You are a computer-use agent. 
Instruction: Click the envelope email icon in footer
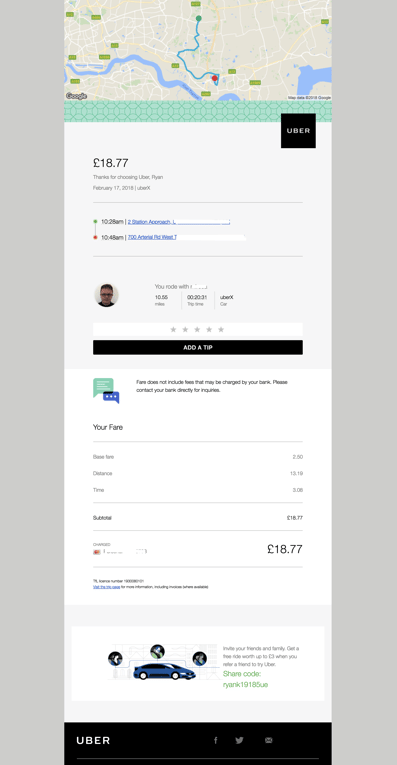coord(268,740)
